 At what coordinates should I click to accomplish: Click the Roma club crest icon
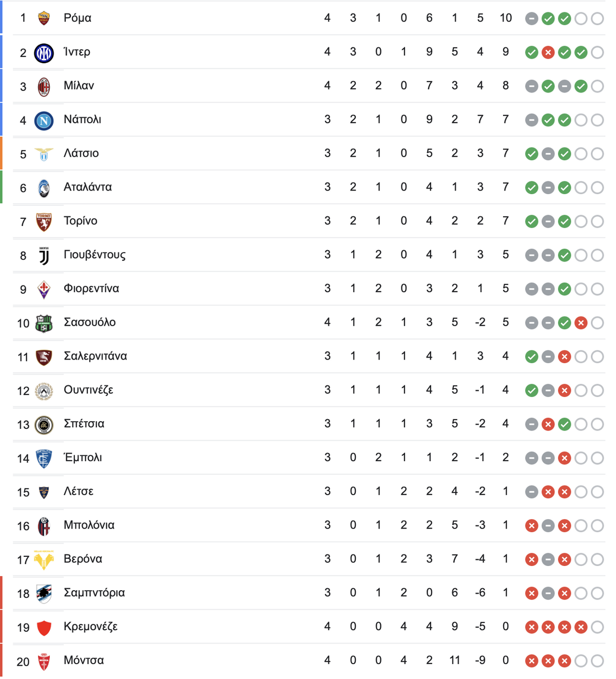pyautogui.click(x=44, y=18)
